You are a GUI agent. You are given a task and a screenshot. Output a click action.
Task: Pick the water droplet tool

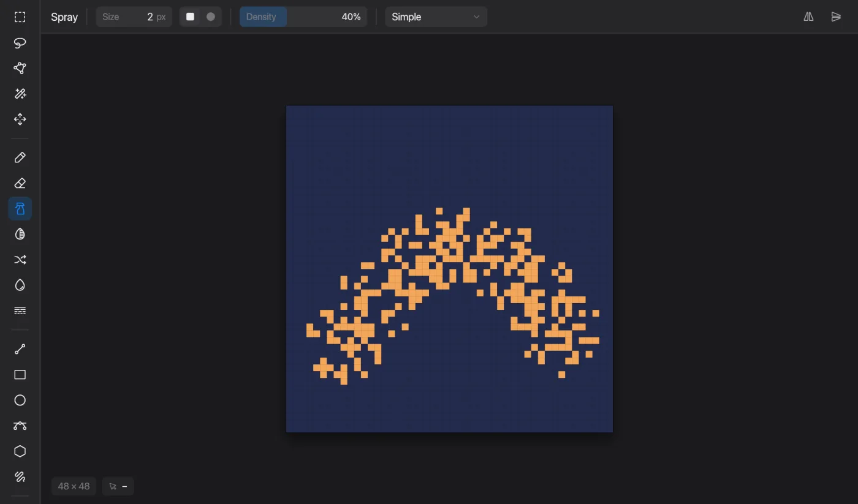tap(20, 285)
